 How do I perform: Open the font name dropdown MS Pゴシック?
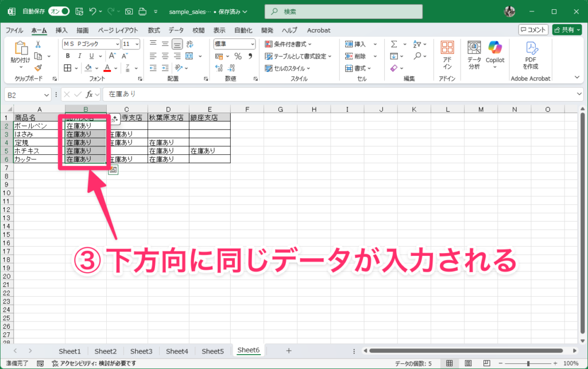pos(117,44)
